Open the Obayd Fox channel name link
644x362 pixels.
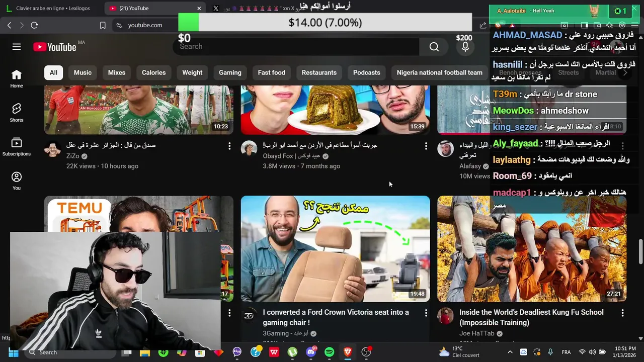point(291,156)
